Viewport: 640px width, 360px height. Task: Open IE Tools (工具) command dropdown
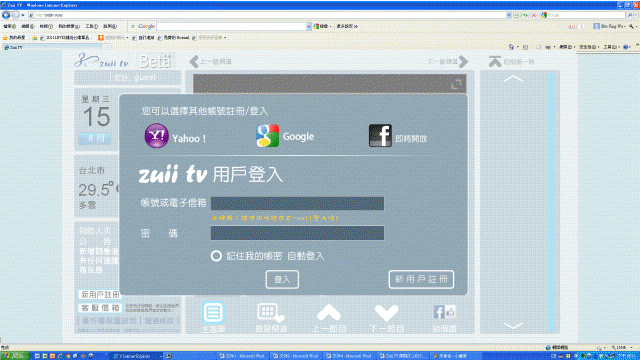click(x=611, y=47)
